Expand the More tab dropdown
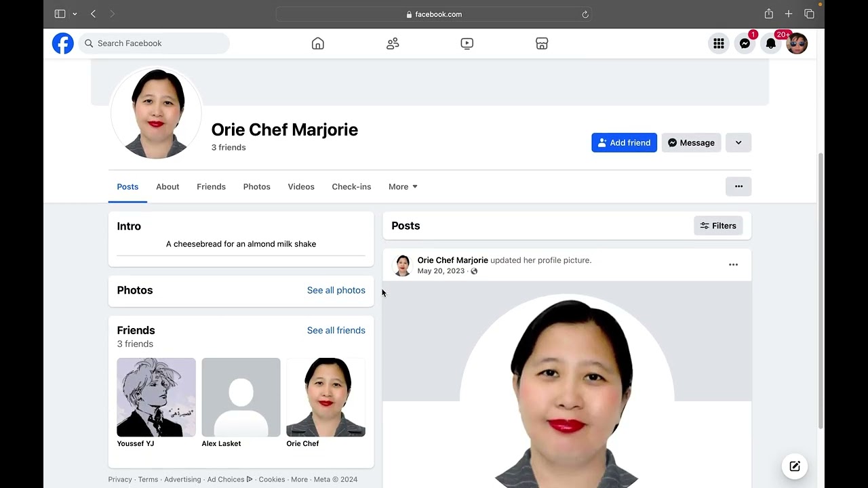 coord(403,186)
